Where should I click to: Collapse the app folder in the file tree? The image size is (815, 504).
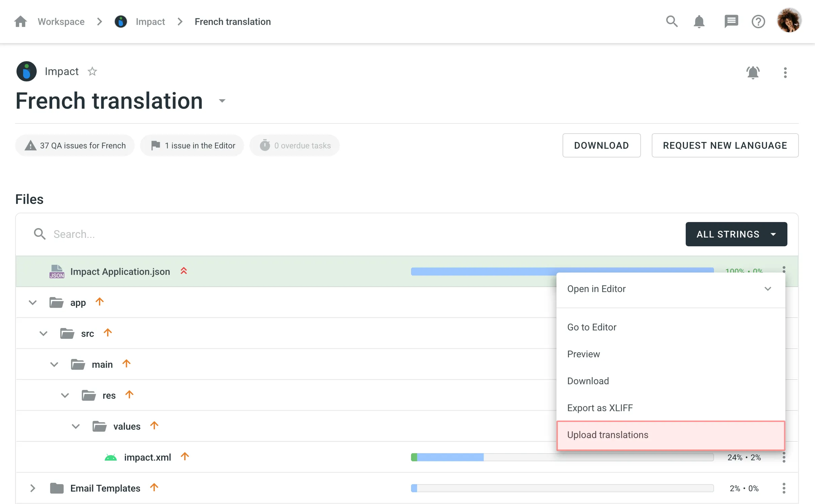32,302
